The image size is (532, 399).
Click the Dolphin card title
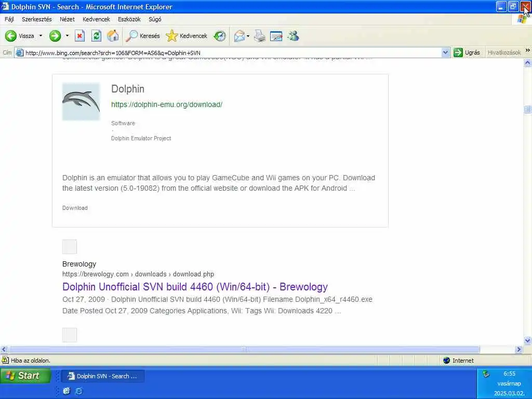pyautogui.click(x=128, y=89)
